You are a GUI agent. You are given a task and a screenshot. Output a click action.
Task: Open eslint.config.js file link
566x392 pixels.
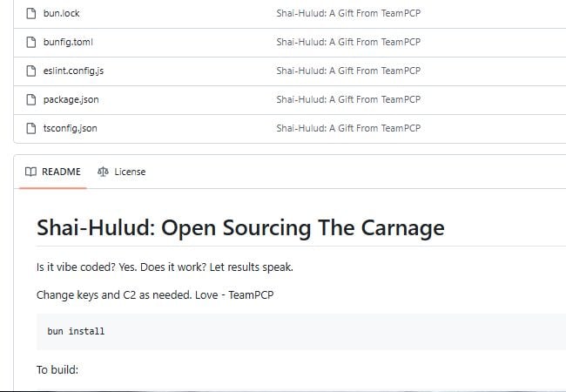(x=73, y=71)
